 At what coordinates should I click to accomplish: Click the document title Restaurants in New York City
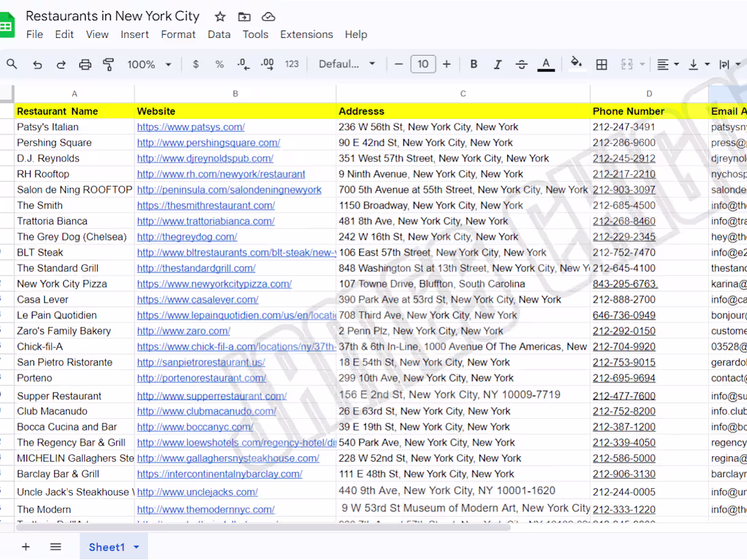click(x=113, y=16)
